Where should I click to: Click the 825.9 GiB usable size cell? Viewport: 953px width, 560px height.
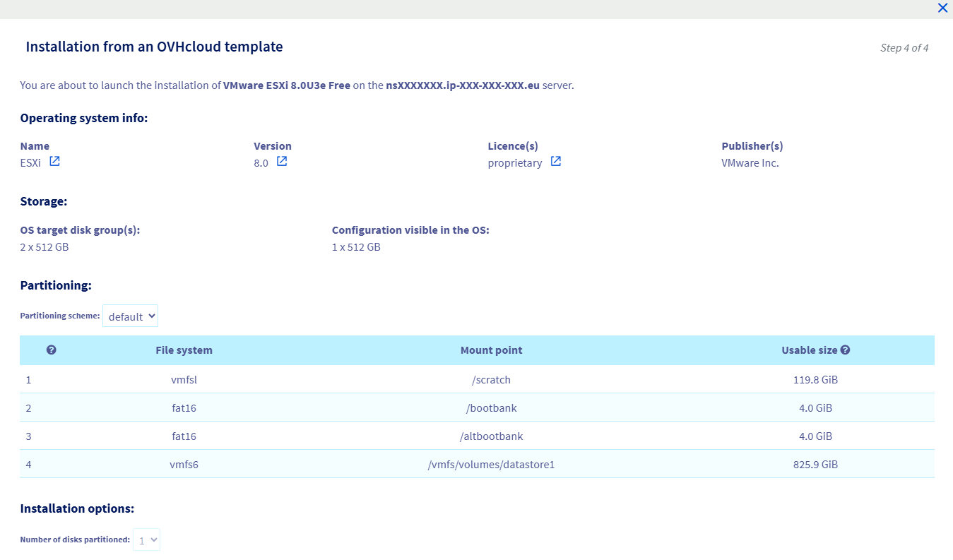click(815, 465)
